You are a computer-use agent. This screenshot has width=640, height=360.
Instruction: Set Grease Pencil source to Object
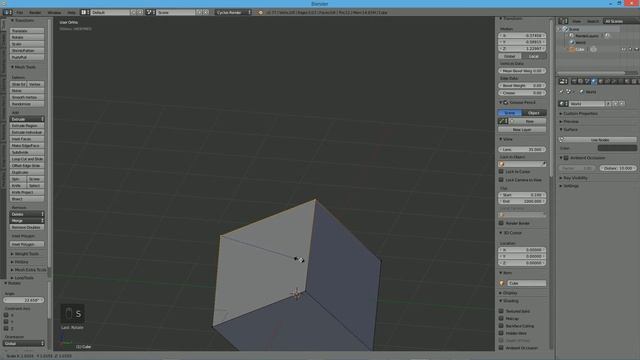point(534,113)
